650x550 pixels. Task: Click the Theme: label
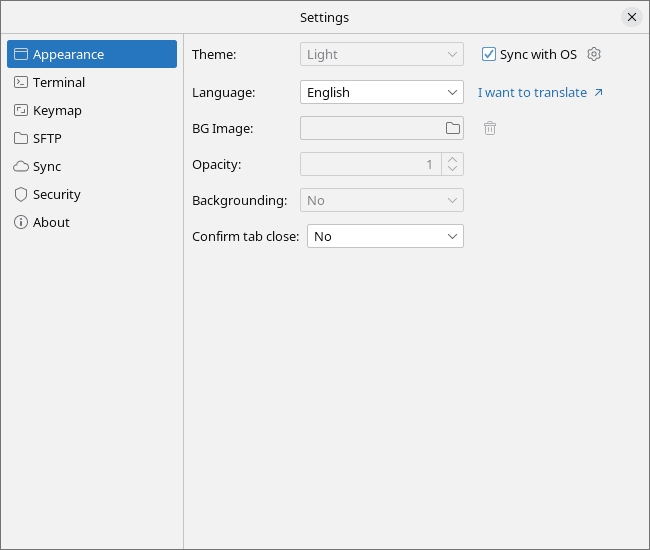tap(214, 54)
